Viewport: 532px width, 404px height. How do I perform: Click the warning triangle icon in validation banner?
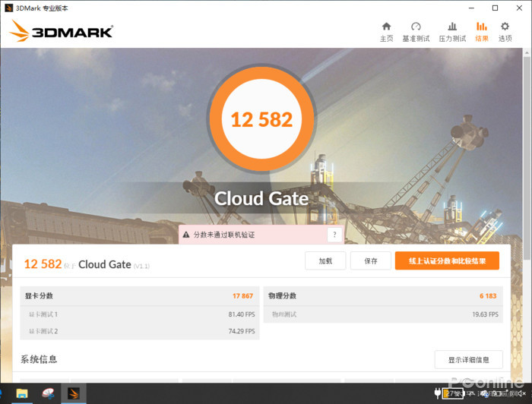click(186, 235)
